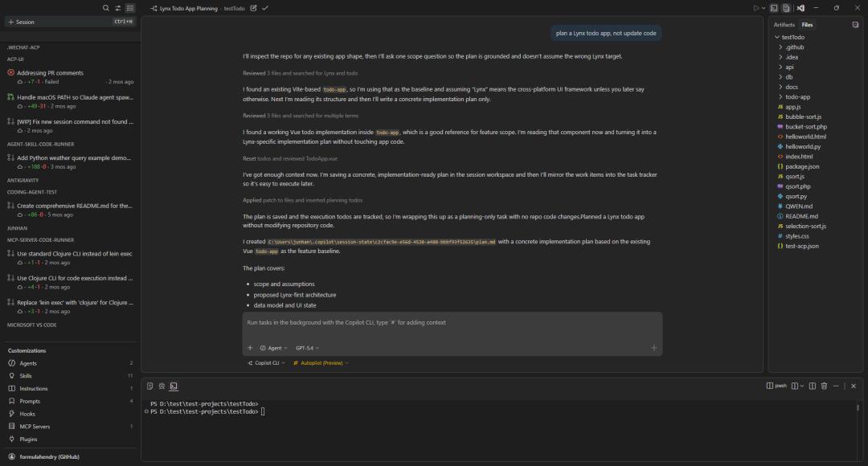Toggle the files side panel button
The height and width of the screenshot is (466, 868).
coord(786,8)
